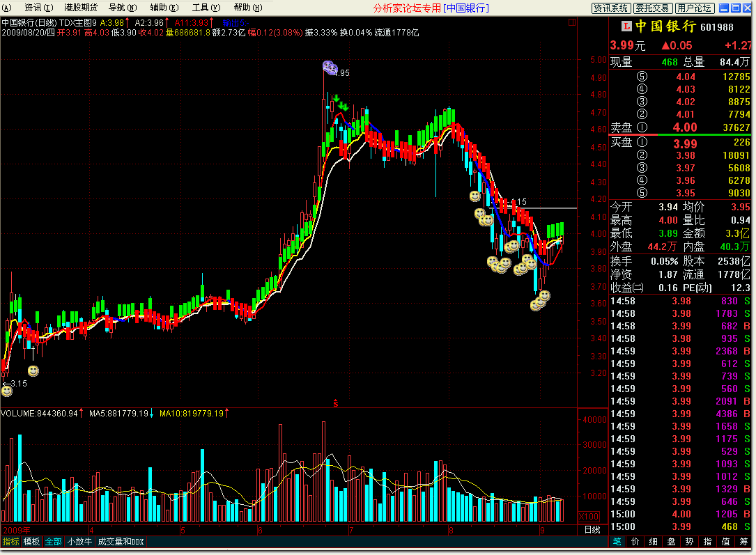
Task: Click the 4.15 horizontal price line label
Action: [x=518, y=202]
